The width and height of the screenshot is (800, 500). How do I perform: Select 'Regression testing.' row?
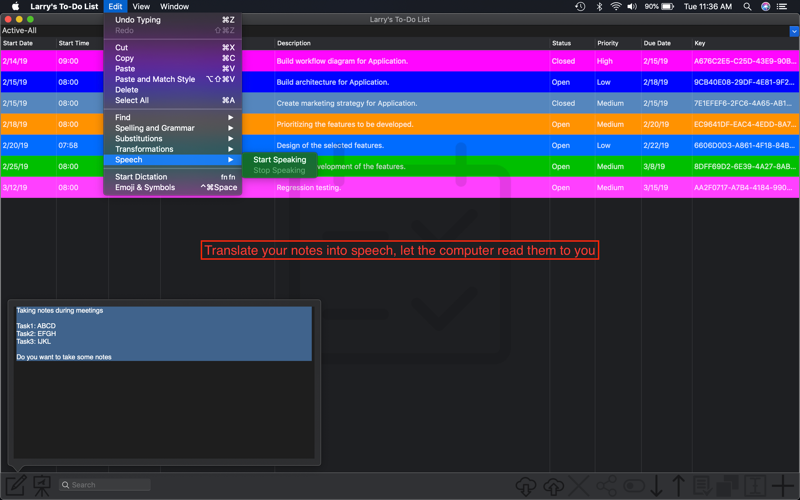pos(400,188)
